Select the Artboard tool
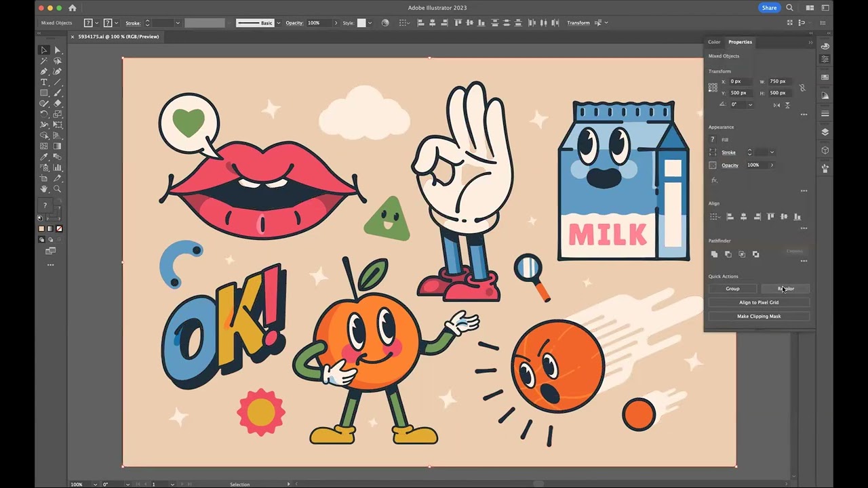The image size is (868, 488). tap(44, 178)
